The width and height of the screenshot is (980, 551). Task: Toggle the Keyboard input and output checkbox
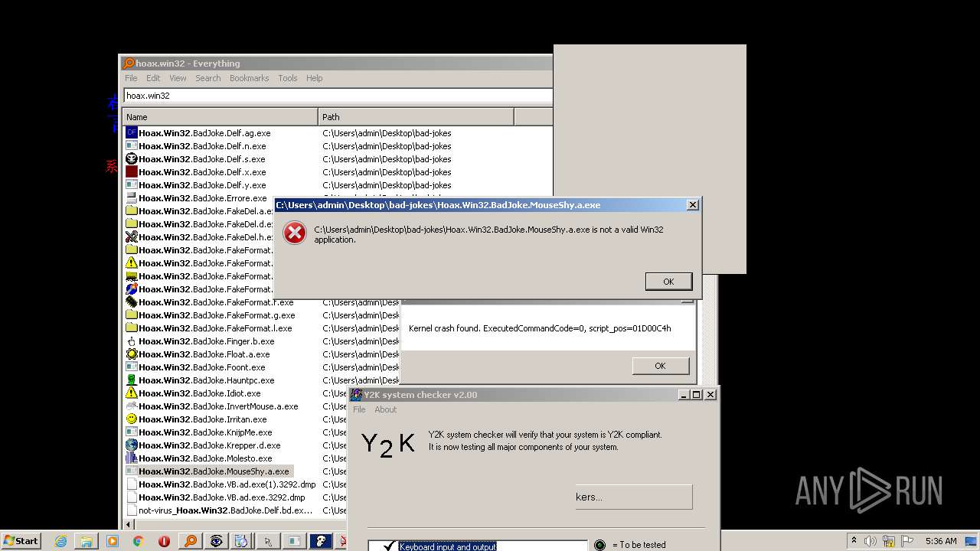coord(389,546)
